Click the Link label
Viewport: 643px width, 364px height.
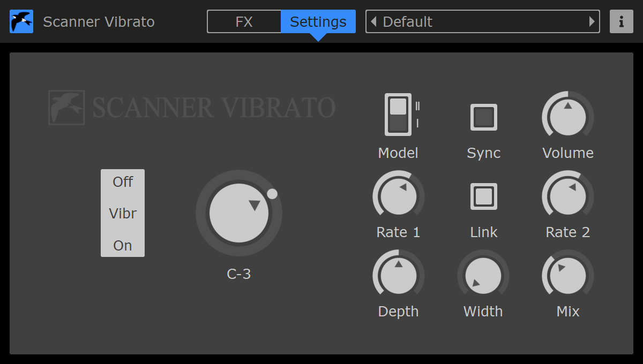tap(484, 232)
